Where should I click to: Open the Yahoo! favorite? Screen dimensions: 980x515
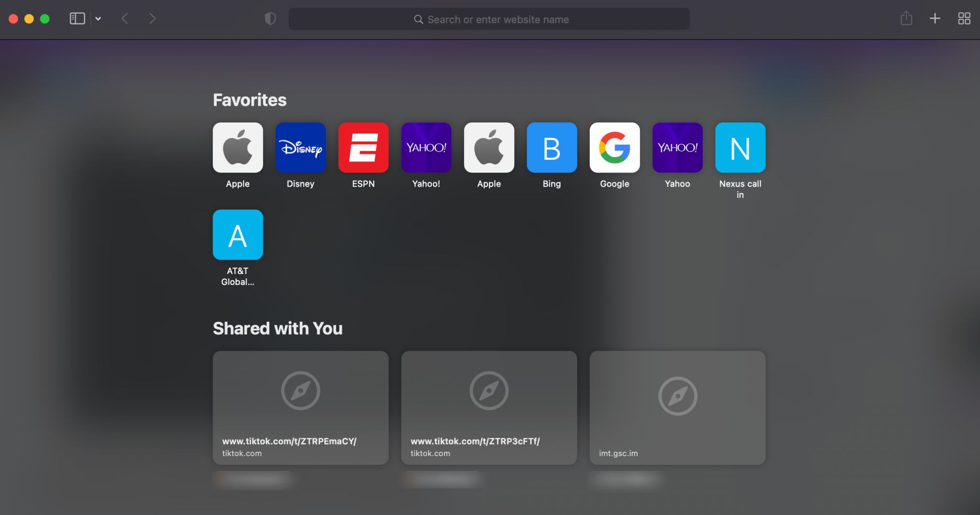(x=425, y=147)
